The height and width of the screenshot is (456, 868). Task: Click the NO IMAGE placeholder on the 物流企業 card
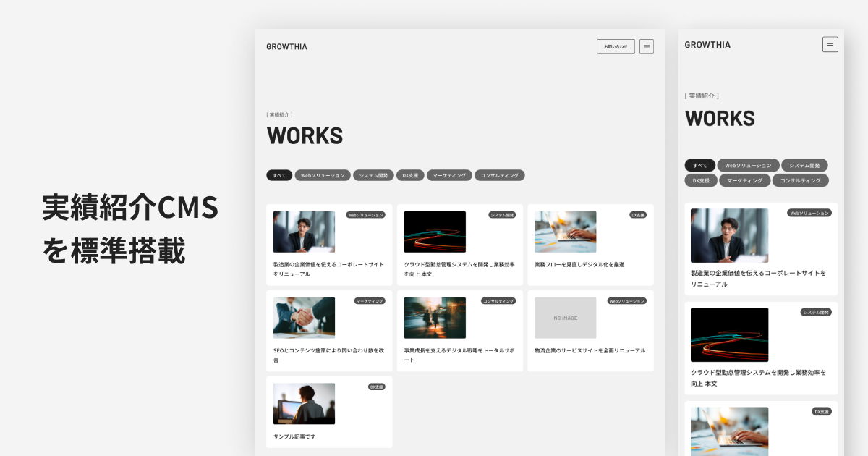566,318
